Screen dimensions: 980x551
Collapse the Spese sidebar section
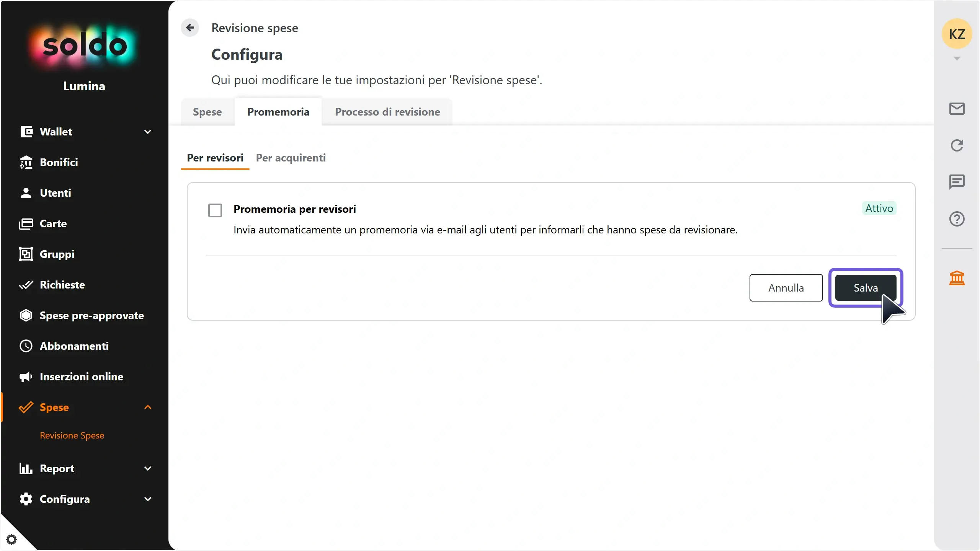(148, 407)
